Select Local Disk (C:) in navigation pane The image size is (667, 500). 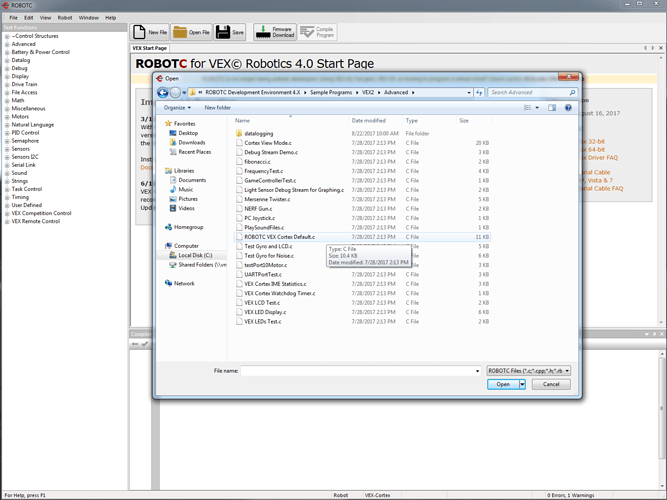coord(195,255)
